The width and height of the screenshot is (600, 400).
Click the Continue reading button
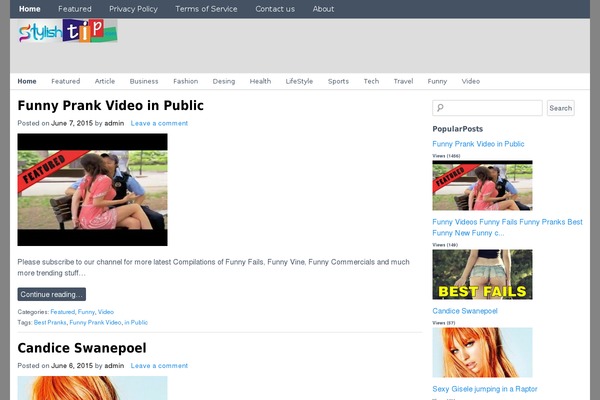click(x=52, y=294)
